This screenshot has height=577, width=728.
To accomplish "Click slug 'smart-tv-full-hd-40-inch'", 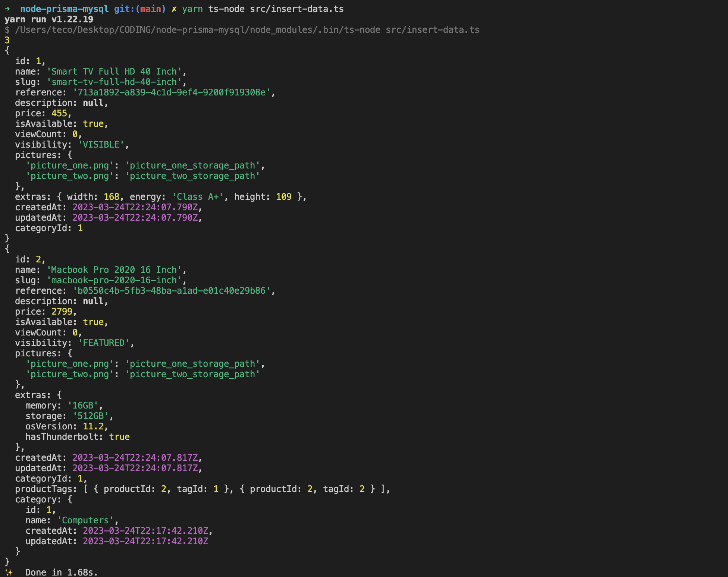I will (114, 82).
